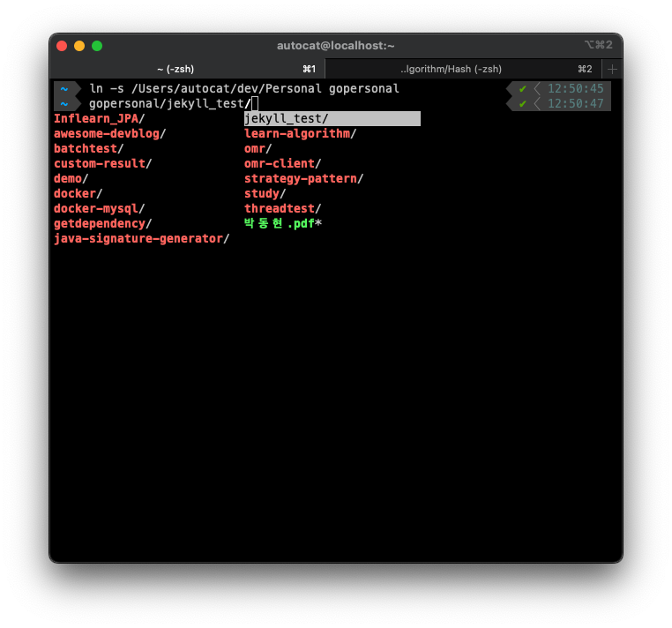Image resolution: width=672 pixels, height=628 pixels.
Task: Click the custom-result/ directory entry
Action: tap(103, 164)
